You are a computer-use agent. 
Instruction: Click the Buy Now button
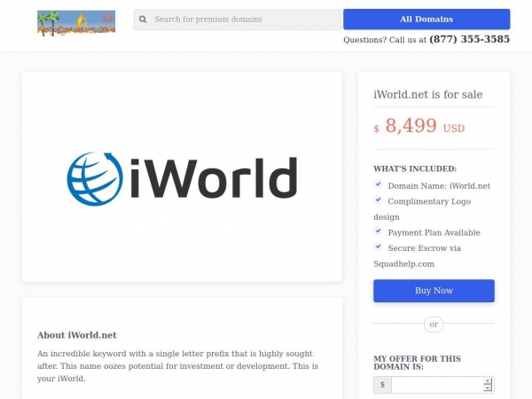[434, 291]
